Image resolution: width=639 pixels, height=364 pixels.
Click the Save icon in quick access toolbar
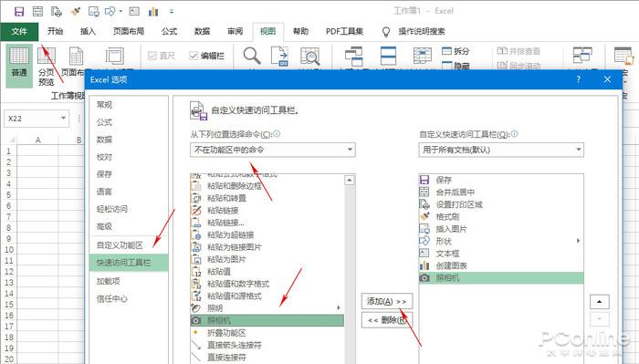[x=19, y=11]
